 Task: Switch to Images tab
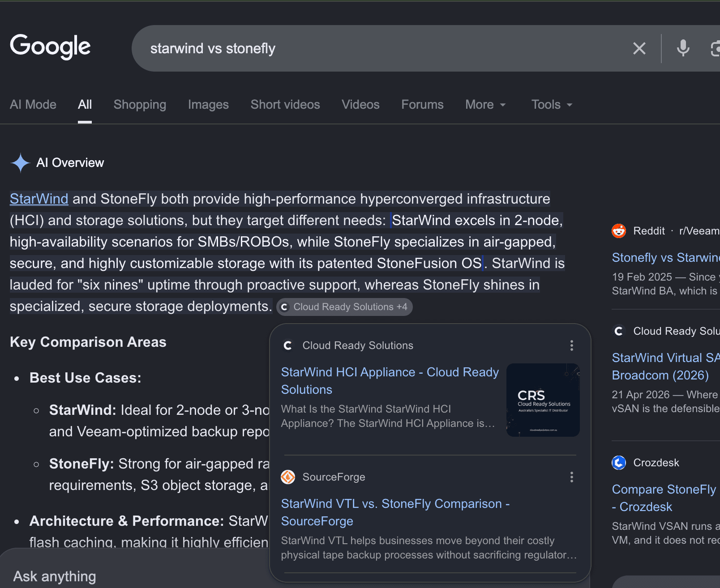pyautogui.click(x=208, y=105)
